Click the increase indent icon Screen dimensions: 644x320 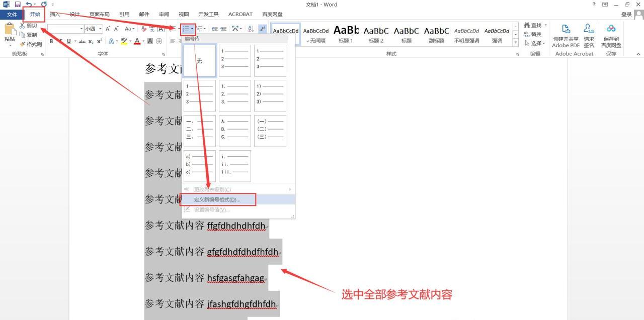point(223,29)
